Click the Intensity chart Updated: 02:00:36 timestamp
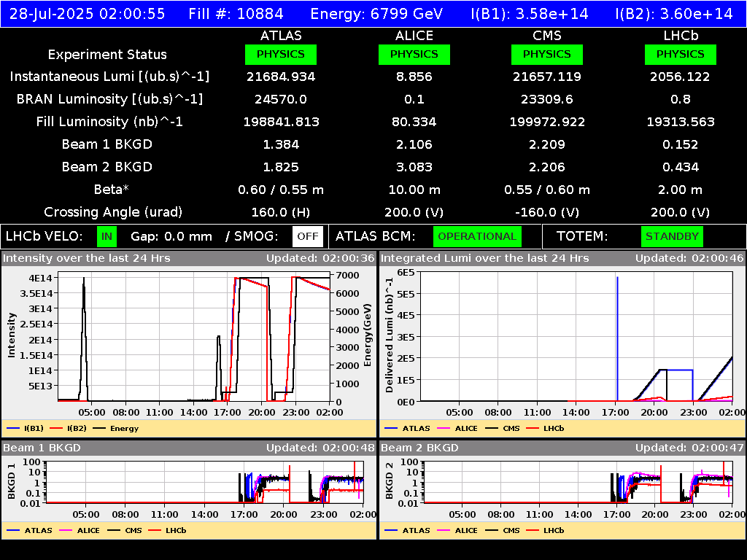747x560 pixels. pos(320,258)
